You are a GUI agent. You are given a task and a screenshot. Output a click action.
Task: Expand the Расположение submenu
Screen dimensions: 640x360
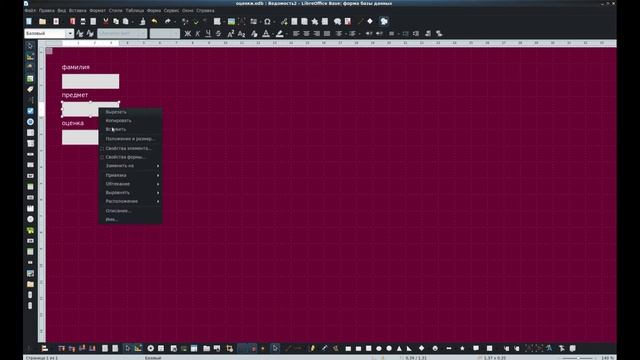click(x=131, y=201)
